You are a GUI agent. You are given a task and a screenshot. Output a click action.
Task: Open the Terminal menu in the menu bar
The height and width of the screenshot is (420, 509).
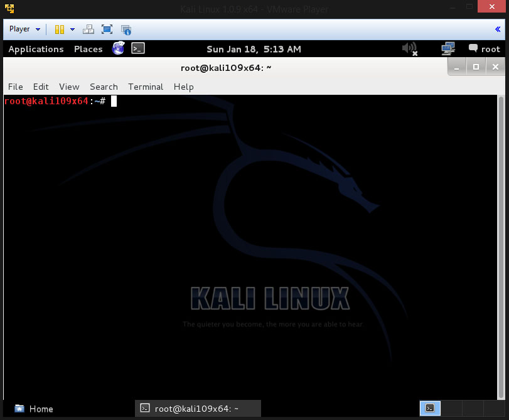pyautogui.click(x=146, y=87)
